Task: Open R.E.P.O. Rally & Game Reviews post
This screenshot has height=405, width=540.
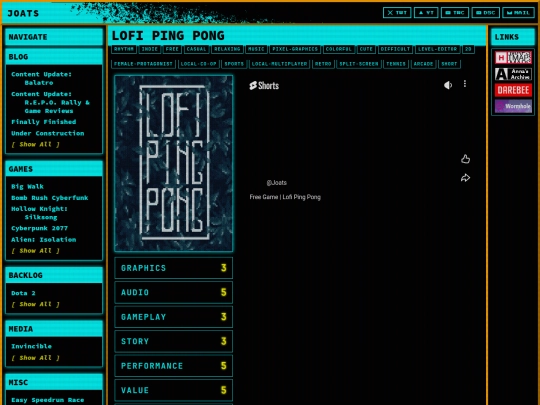Action: tap(50, 102)
